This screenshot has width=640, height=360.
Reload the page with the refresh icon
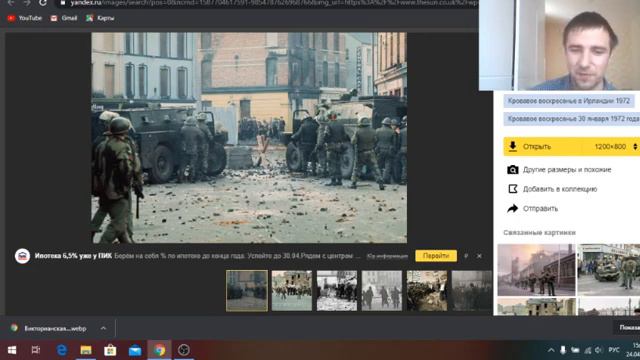[42, 3]
